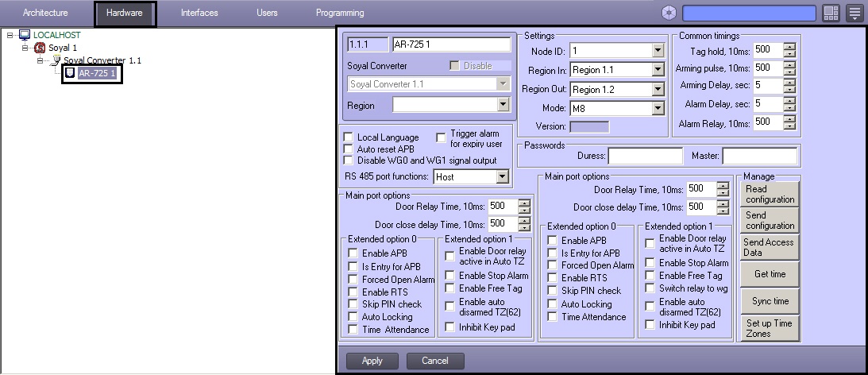Check Switch relay to wg option
The height and width of the screenshot is (375, 868).
[650, 288]
